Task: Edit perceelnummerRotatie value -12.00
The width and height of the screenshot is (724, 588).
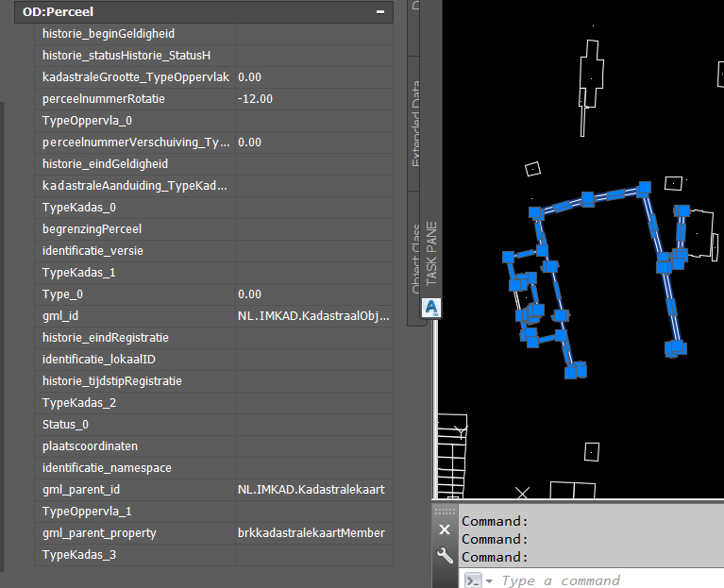Action: (x=314, y=99)
